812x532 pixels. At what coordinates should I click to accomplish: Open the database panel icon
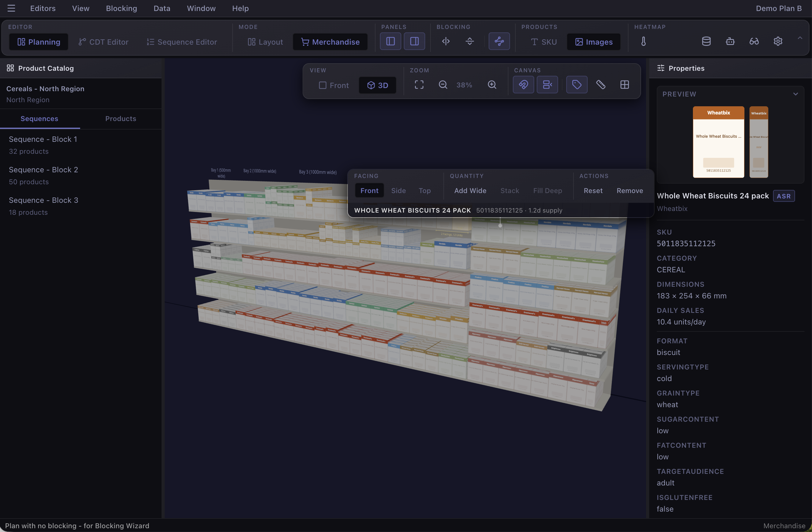(706, 41)
